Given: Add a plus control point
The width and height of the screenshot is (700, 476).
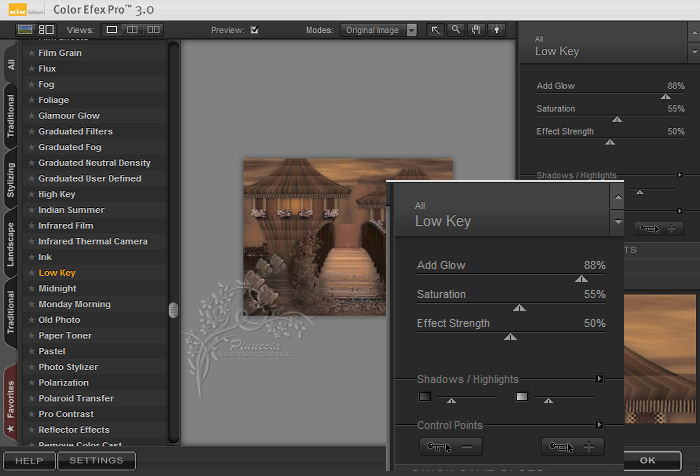Looking at the screenshot, I should (572, 447).
